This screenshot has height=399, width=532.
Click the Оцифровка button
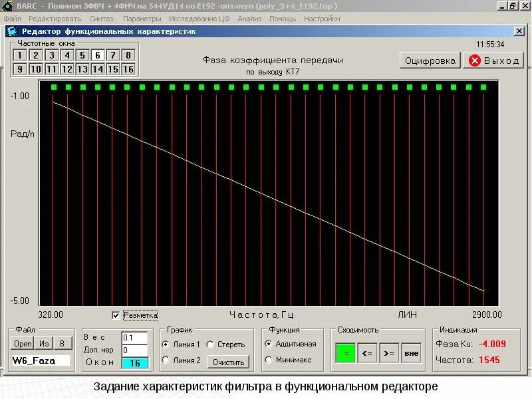click(430, 61)
